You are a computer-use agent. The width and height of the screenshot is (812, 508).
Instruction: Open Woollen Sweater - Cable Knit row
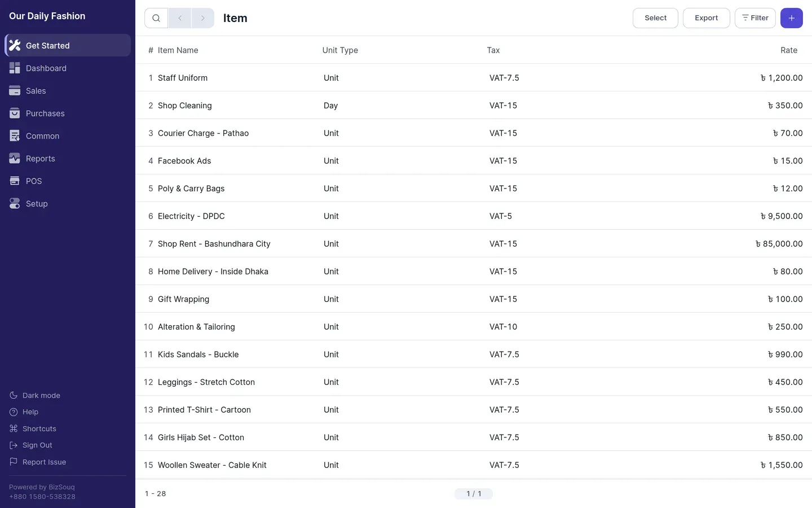click(x=474, y=465)
